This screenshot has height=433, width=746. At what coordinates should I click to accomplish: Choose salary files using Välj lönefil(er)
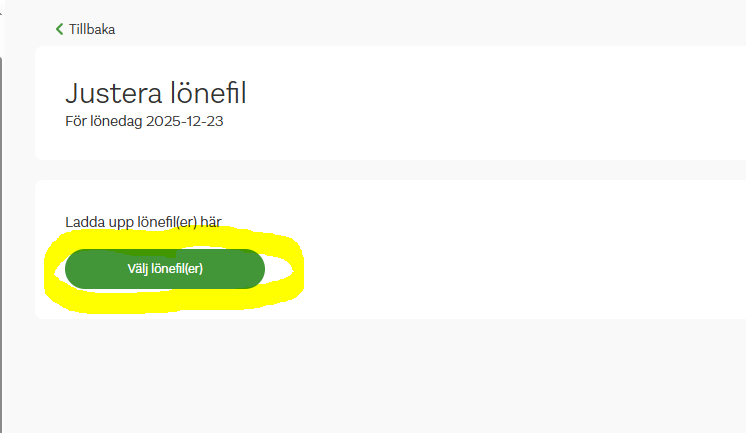(165, 268)
